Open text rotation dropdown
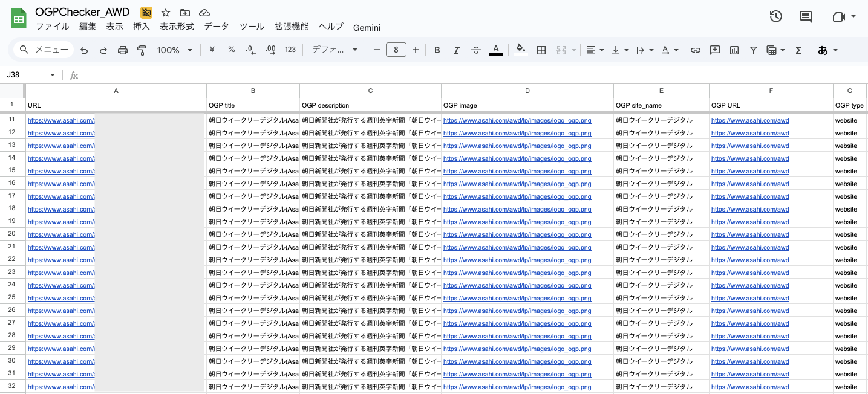This screenshot has width=868, height=394. 670,50
